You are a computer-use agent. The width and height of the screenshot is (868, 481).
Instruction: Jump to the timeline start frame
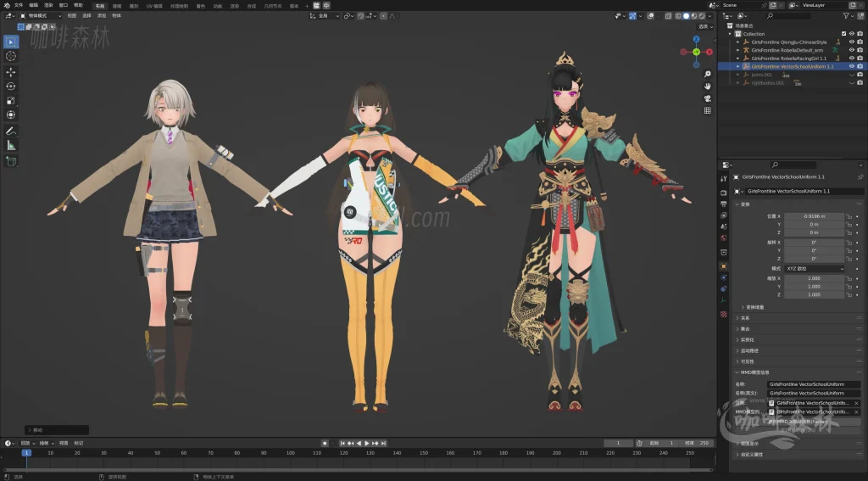coord(342,444)
